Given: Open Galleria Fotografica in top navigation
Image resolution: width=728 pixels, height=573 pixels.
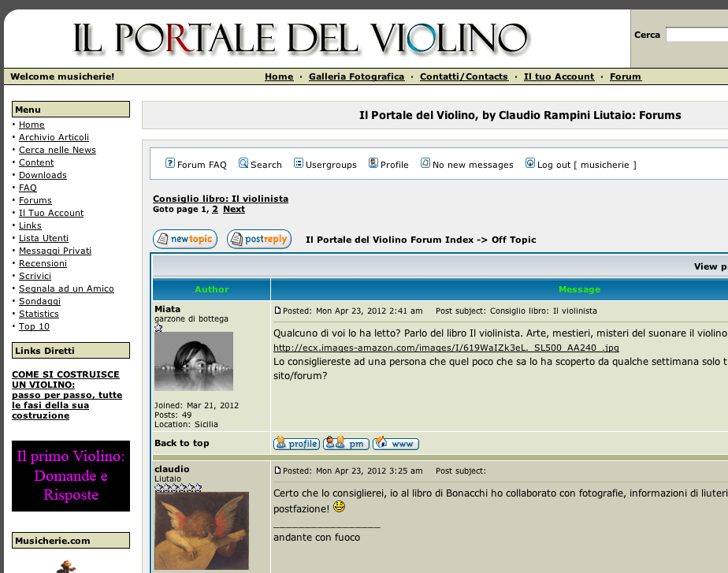Looking at the screenshot, I should click(356, 76).
